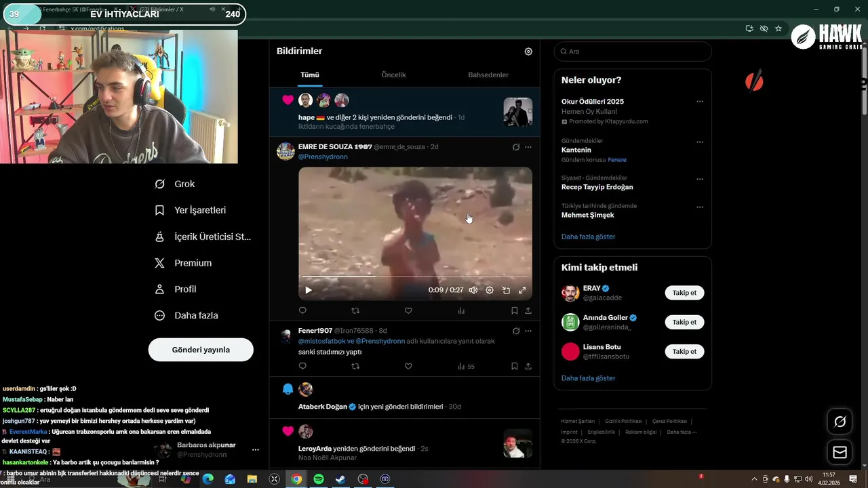868x488 pixels.
Task: Open account options dots beside Barbaros akpunar
Action: [256, 449]
